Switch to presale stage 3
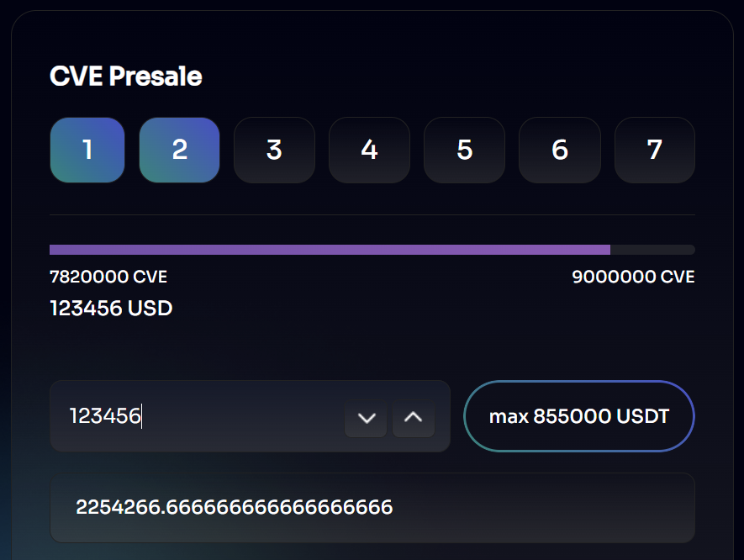 pyautogui.click(x=274, y=150)
